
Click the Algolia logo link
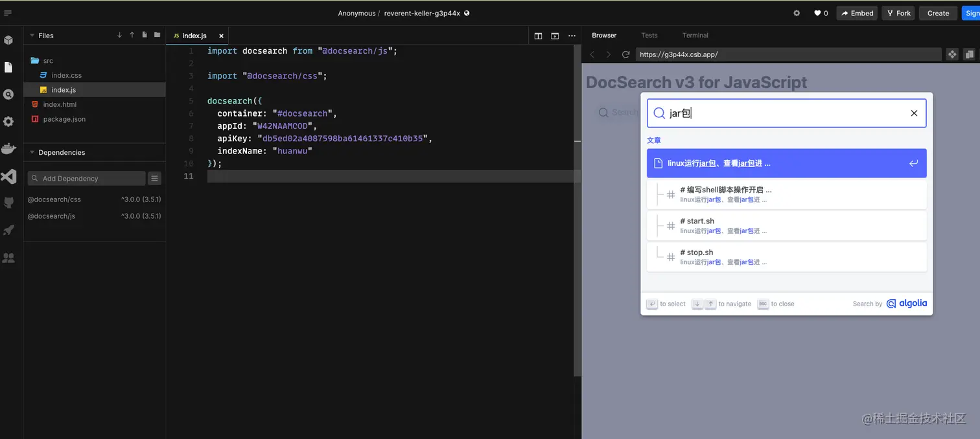click(907, 304)
